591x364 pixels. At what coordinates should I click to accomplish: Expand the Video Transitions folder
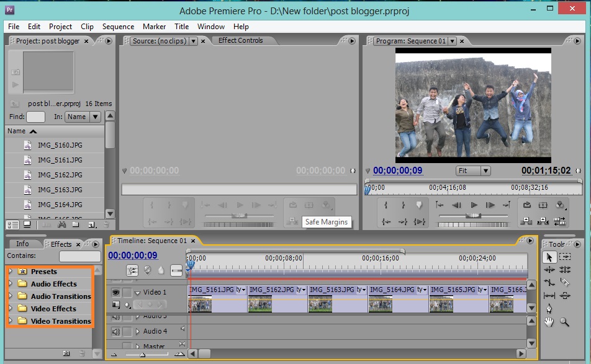(11, 321)
